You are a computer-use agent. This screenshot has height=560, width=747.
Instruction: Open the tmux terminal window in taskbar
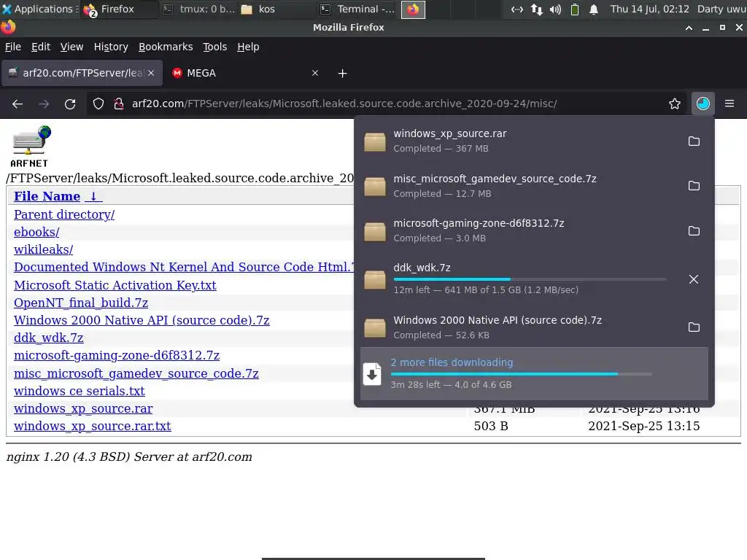(x=198, y=9)
